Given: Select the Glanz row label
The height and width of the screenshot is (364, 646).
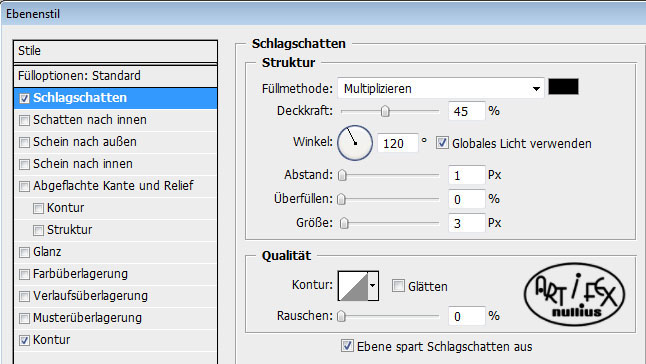Looking at the screenshot, I should [47, 252].
